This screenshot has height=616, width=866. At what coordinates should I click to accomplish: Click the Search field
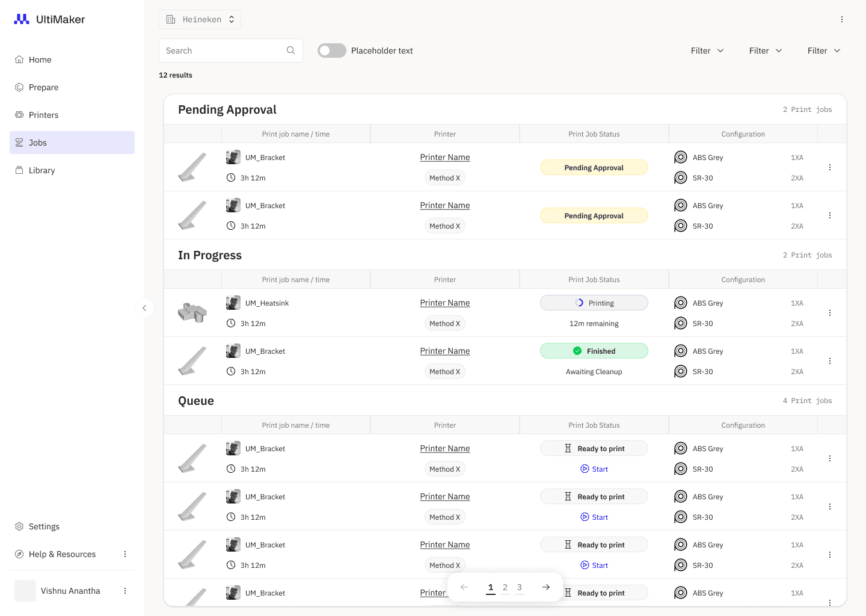click(231, 51)
